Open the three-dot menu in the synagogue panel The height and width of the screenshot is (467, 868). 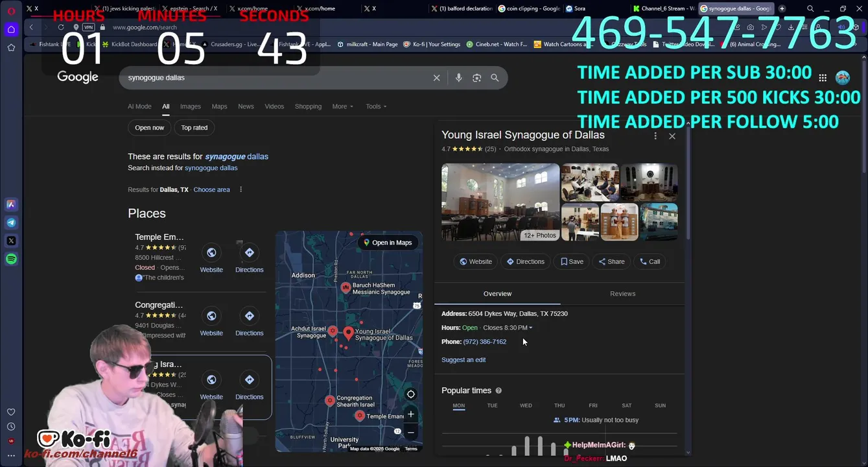(x=655, y=136)
